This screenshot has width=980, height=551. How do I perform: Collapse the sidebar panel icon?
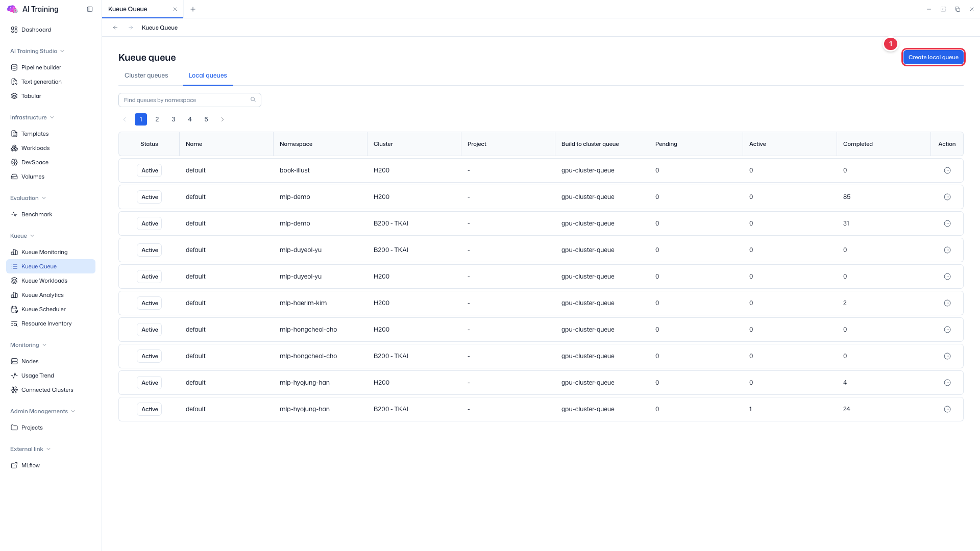[90, 9]
